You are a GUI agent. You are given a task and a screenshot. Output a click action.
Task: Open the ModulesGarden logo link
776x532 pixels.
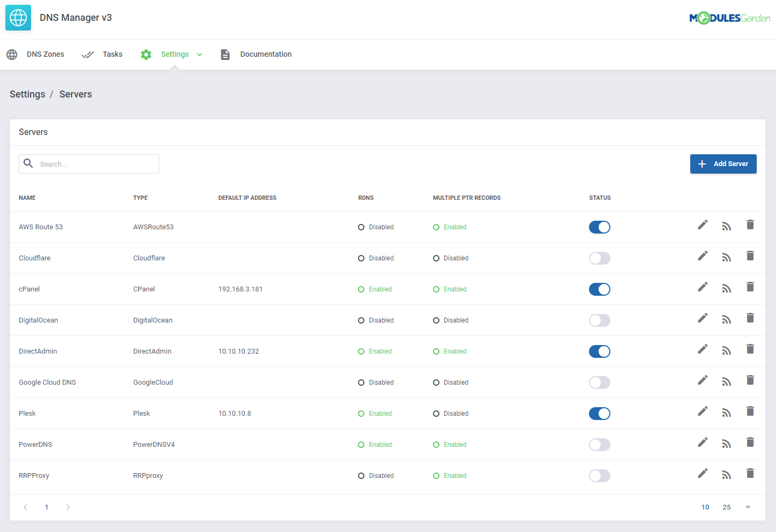(x=729, y=18)
